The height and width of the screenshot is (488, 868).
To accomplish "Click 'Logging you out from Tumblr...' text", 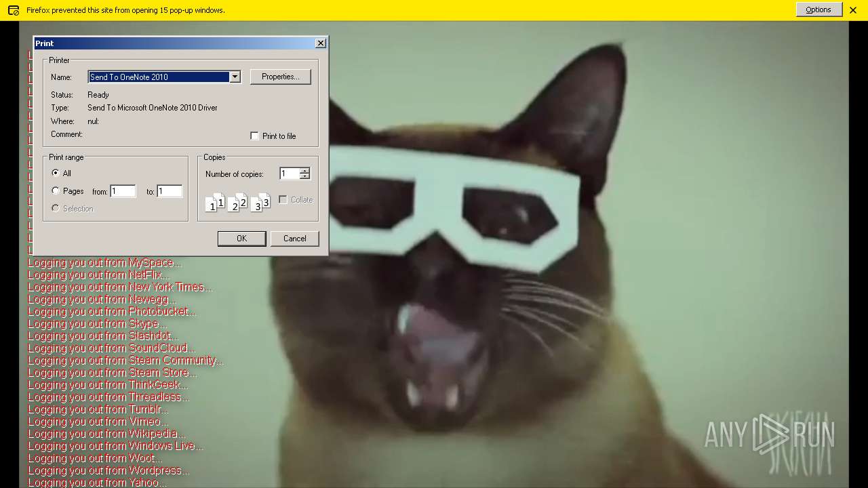I will (98, 409).
